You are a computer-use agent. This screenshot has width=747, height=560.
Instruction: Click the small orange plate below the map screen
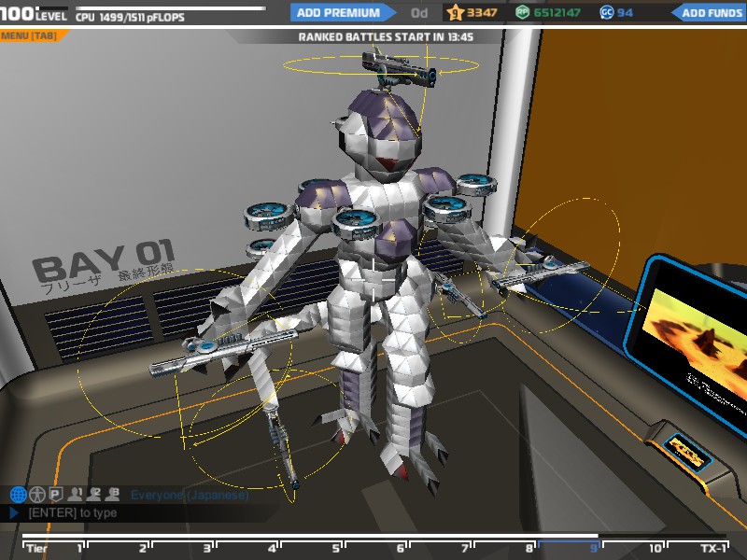click(687, 453)
